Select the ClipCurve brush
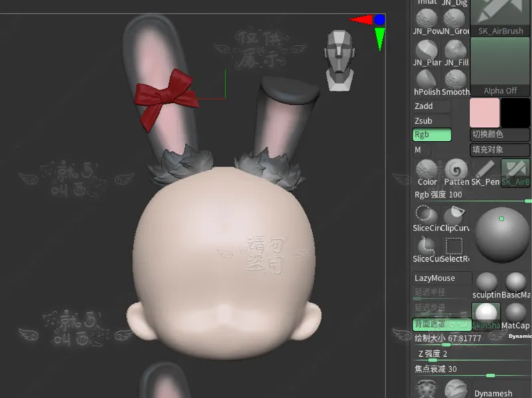This screenshot has width=532, height=398. coord(455,219)
